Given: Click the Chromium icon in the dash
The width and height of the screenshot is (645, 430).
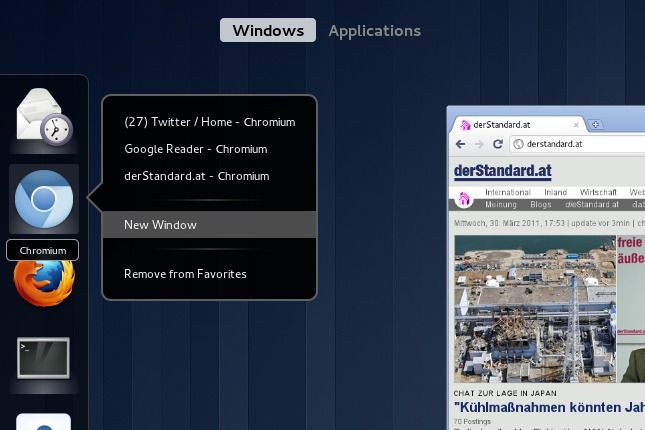Looking at the screenshot, I should 43,199.
